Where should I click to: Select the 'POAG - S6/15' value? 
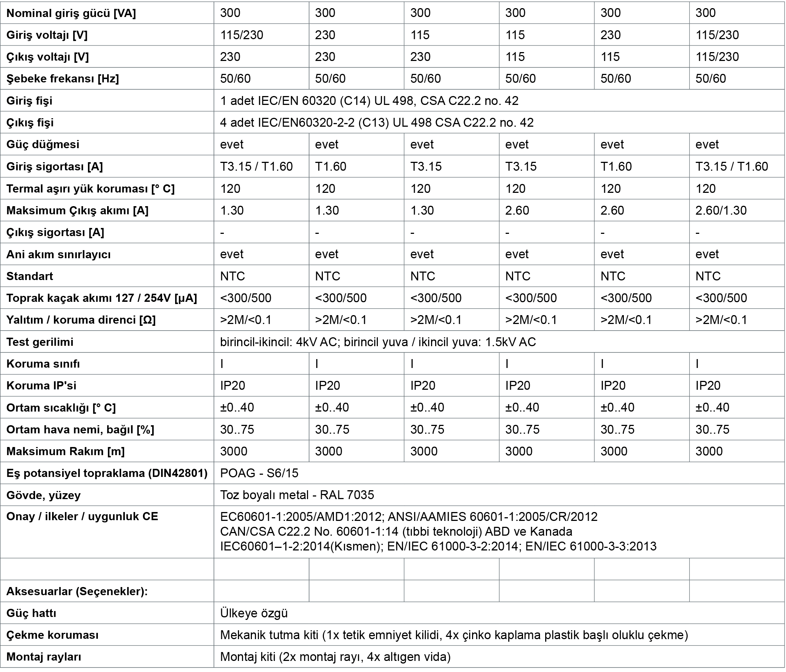tap(259, 474)
